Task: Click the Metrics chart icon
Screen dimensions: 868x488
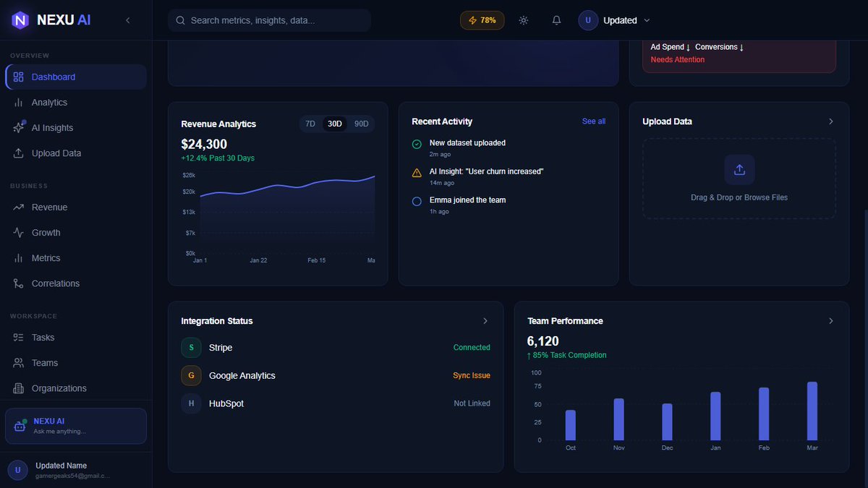Action: click(x=18, y=258)
